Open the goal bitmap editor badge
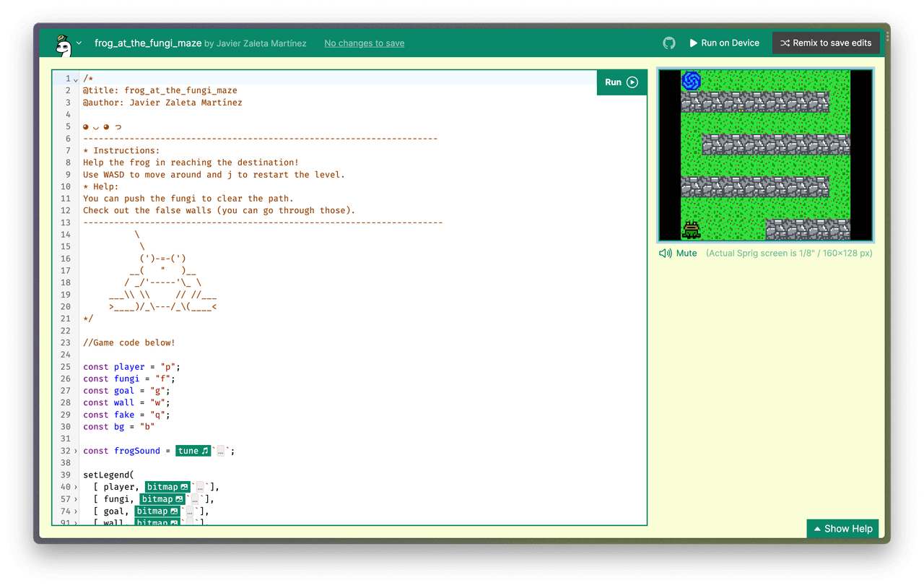This screenshot has width=924, height=588. pos(157,511)
